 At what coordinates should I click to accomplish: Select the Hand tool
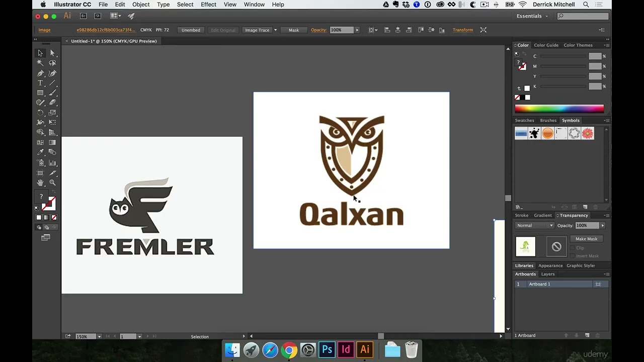40,183
